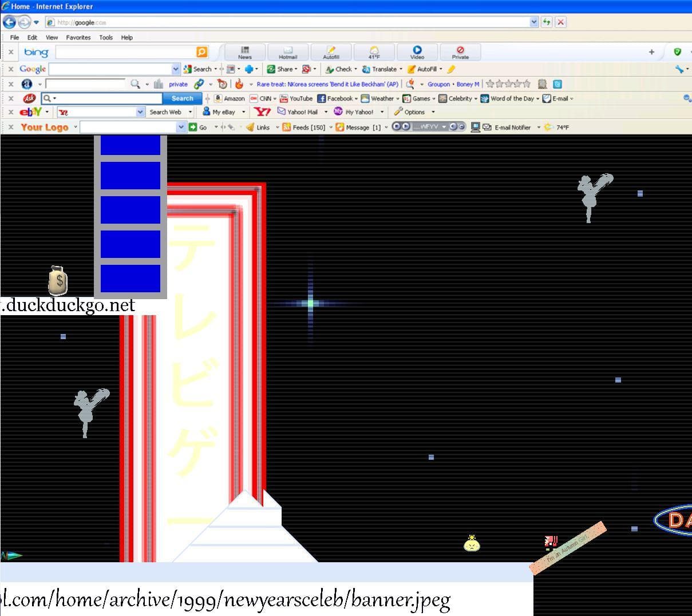Open Hotmail from the Bing toolbar
This screenshot has width=692, height=616.
tap(288, 52)
